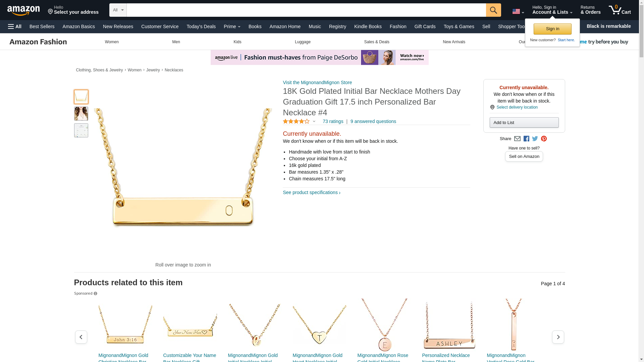Viewport: 644px width, 362px height.
Task: Select the Women tab in Amazon Fashion
Action: tap(112, 42)
